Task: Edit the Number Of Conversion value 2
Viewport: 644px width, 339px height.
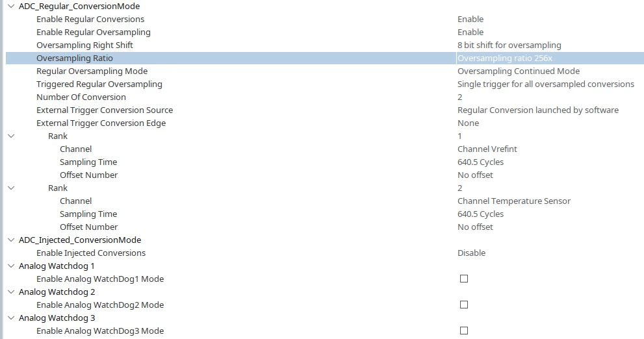Action: pyautogui.click(x=459, y=97)
